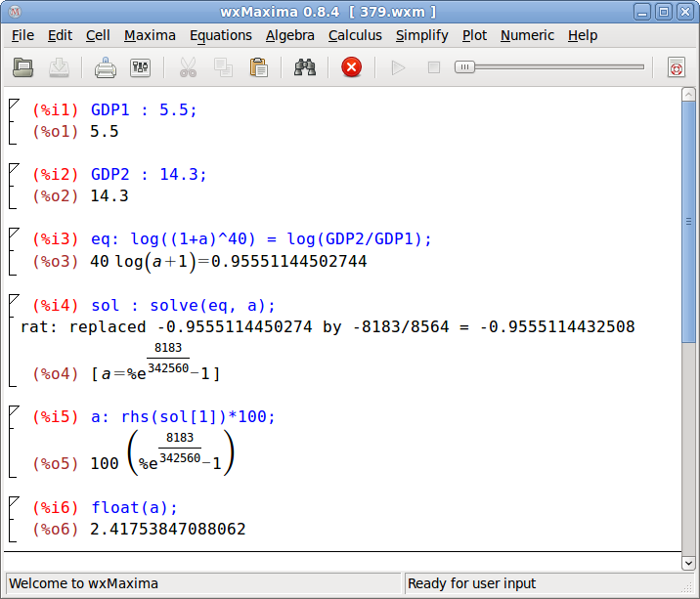The height and width of the screenshot is (599, 700).
Task: Select output value 14.3 of %o2
Action: pyautogui.click(x=109, y=196)
